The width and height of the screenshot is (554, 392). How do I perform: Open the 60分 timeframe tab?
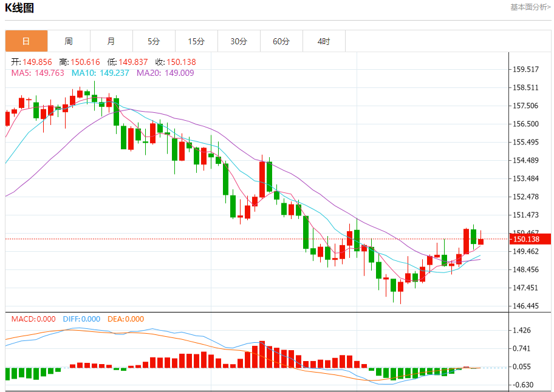click(x=281, y=41)
